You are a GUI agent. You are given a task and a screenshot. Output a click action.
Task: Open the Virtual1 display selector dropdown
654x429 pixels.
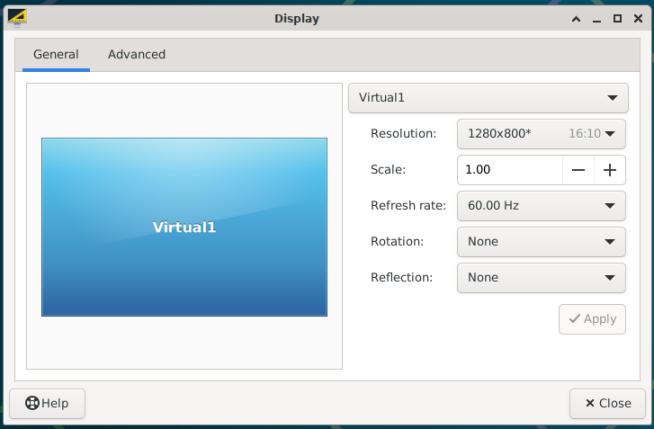pyautogui.click(x=488, y=98)
